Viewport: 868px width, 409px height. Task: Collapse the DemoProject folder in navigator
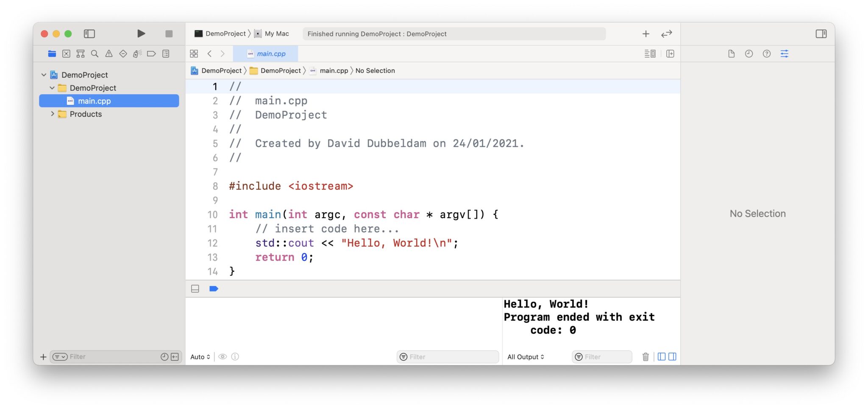(x=52, y=88)
